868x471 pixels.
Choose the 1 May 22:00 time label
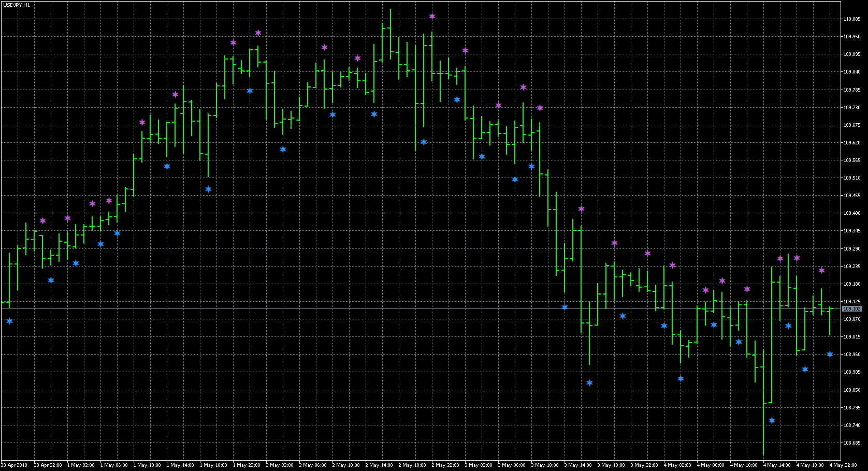pos(247,465)
